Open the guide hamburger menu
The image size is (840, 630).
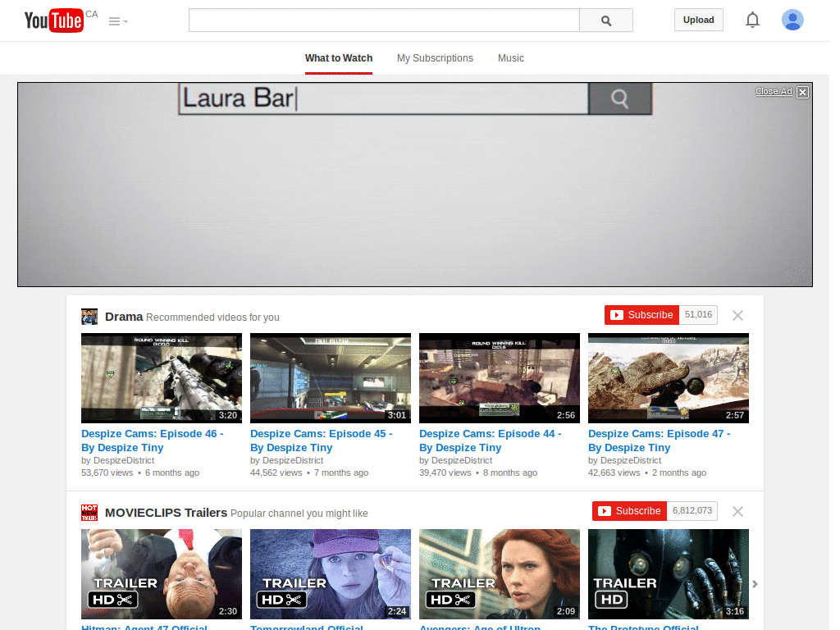pyautogui.click(x=118, y=21)
